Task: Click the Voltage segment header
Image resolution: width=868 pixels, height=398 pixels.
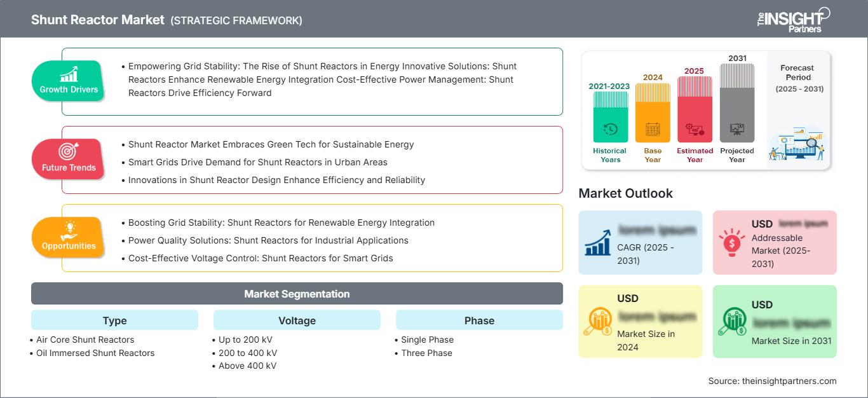Action: (297, 320)
